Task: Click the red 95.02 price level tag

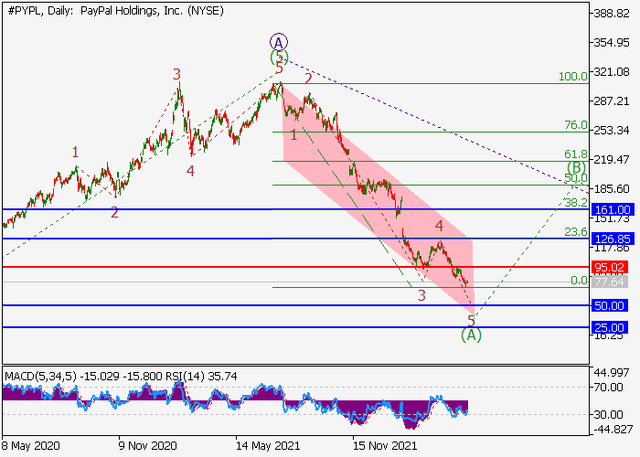Action: point(610,267)
